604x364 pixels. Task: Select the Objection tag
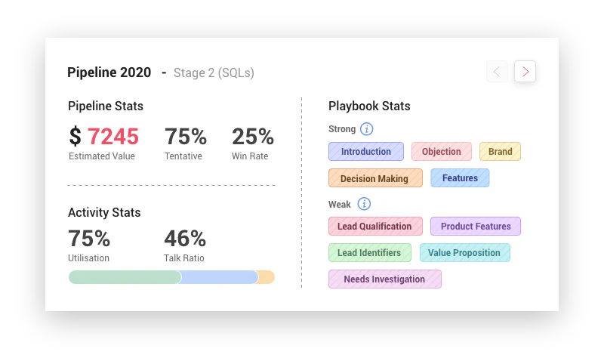point(442,152)
